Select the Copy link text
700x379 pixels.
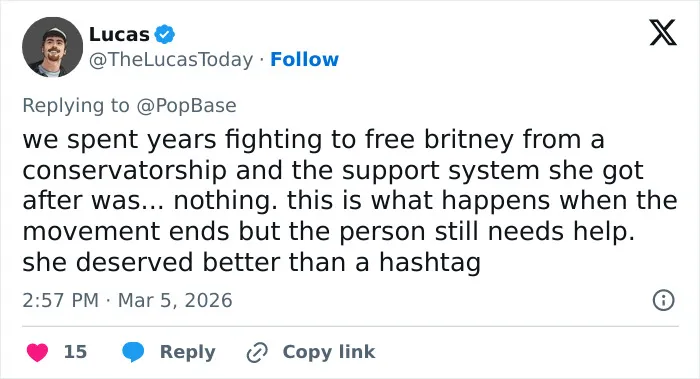(x=329, y=352)
